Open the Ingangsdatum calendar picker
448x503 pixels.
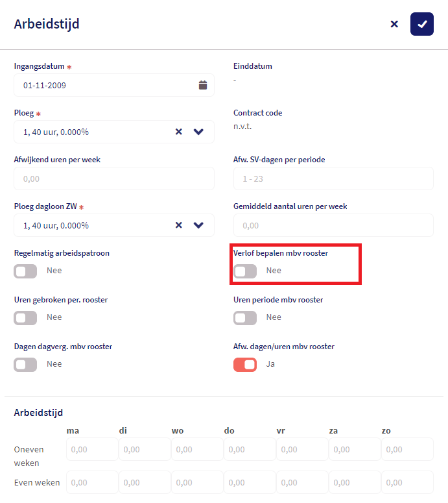(x=202, y=85)
